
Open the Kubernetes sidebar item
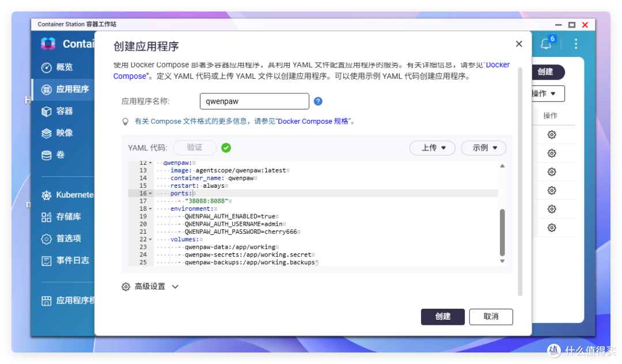67,195
